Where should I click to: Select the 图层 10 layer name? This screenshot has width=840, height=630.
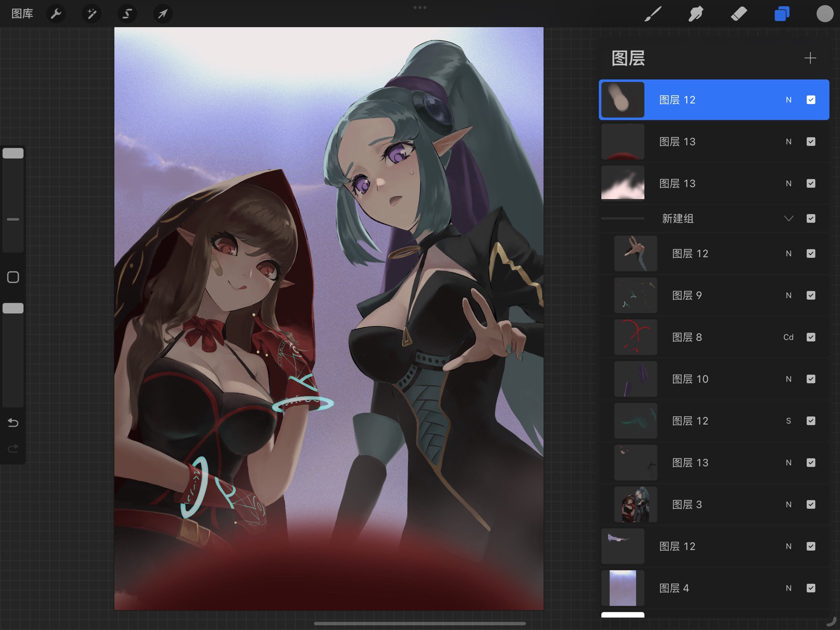pyautogui.click(x=690, y=379)
